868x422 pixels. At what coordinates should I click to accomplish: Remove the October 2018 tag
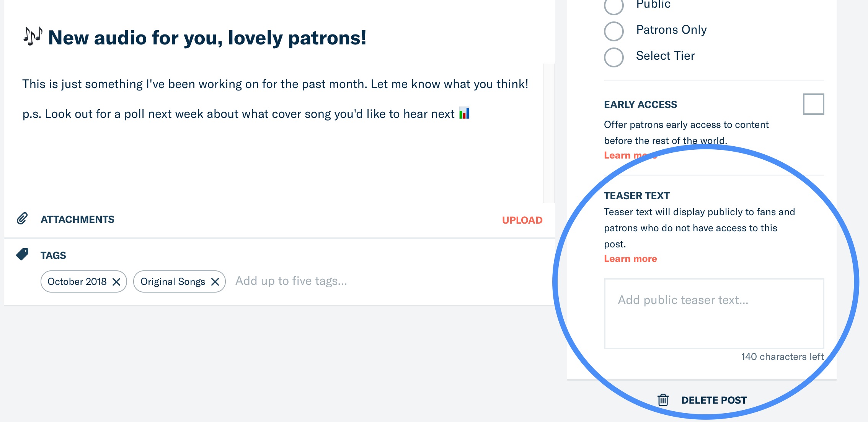pos(116,282)
